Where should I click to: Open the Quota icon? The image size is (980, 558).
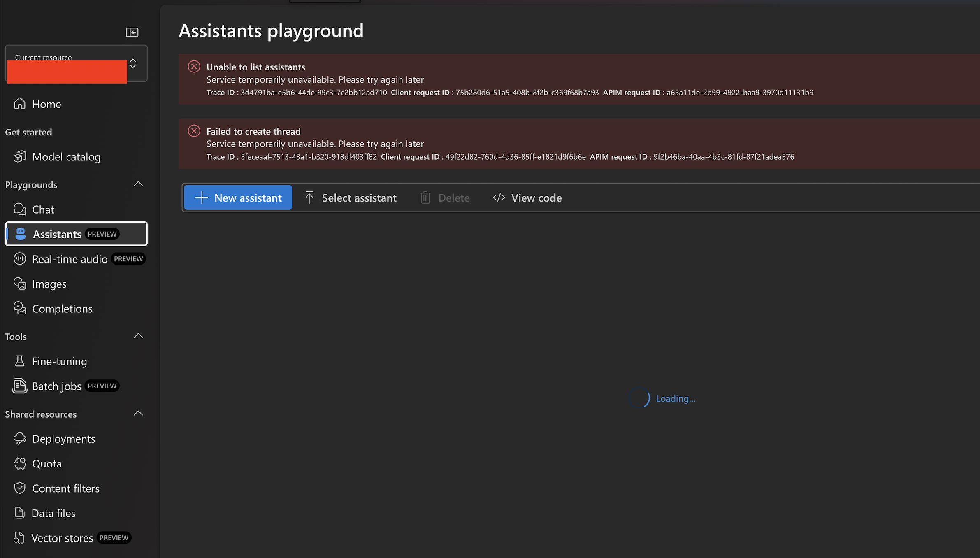(x=19, y=463)
